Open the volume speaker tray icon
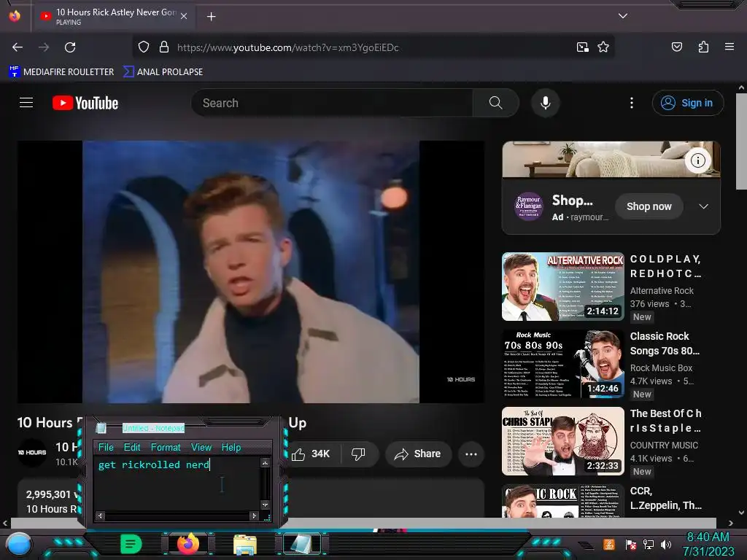Viewport: 747px width, 560px height. 666,545
